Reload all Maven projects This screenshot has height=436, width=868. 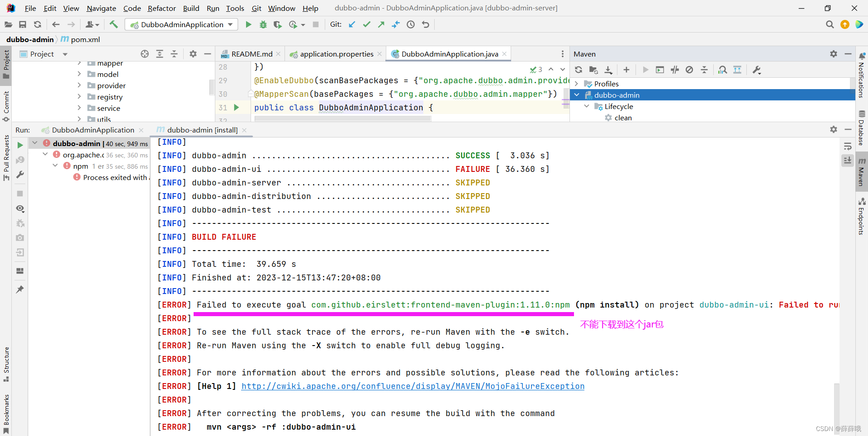[579, 70]
